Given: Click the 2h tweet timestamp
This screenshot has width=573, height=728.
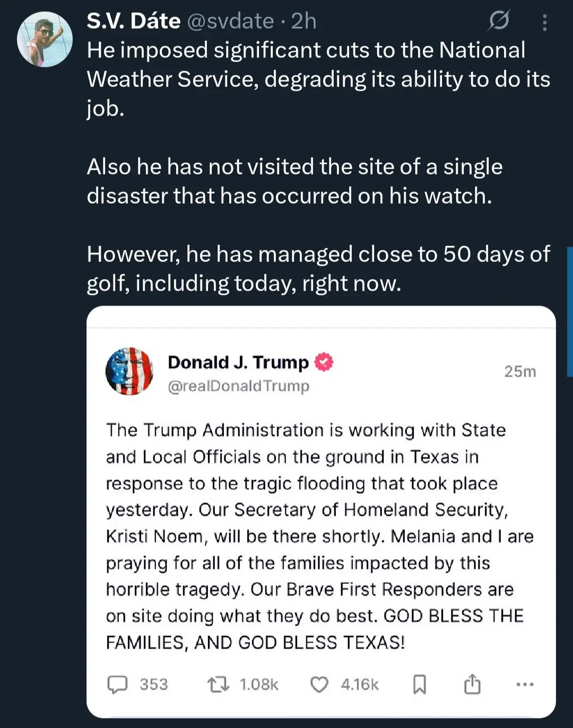Looking at the screenshot, I should click(x=304, y=21).
